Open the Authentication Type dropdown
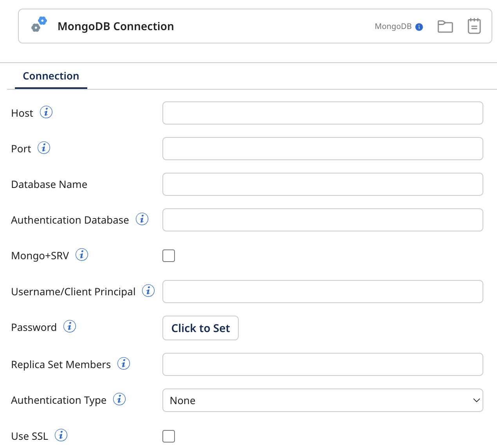This screenshot has height=448, width=497. tap(322, 400)
